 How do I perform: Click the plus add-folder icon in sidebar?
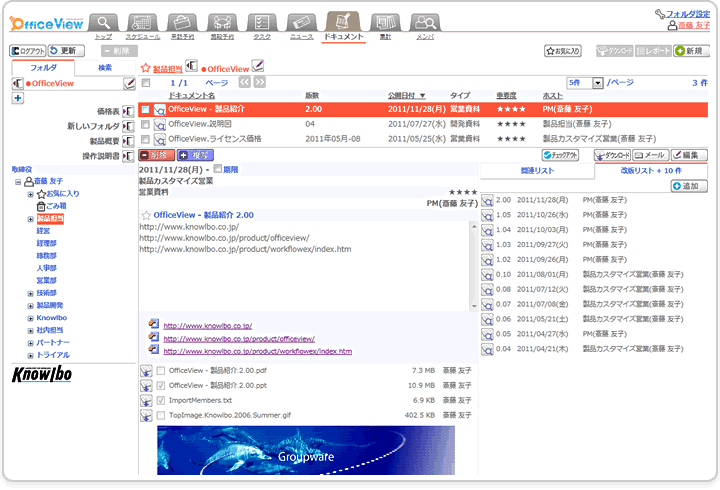(17, 98)
